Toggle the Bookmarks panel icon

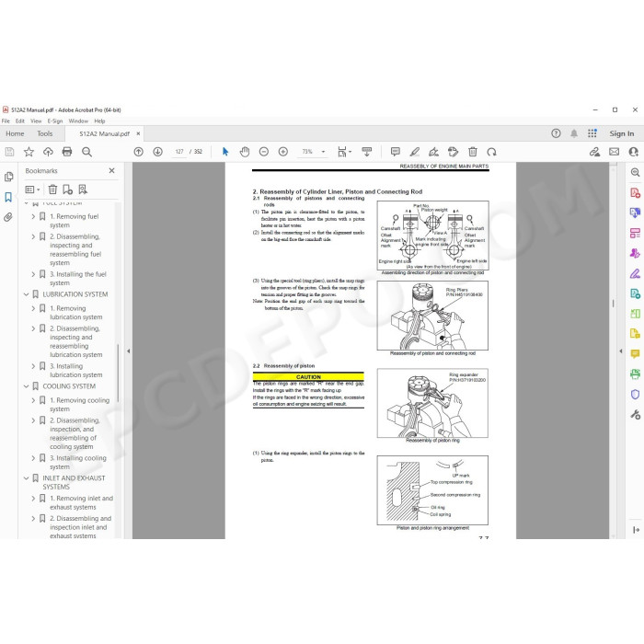click(x=8, y=197)
